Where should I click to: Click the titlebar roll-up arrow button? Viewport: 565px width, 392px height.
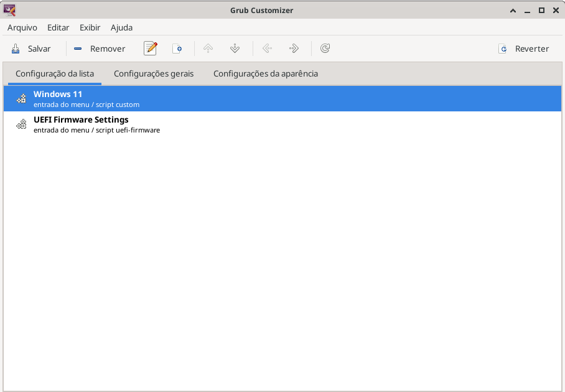[513, 11]
